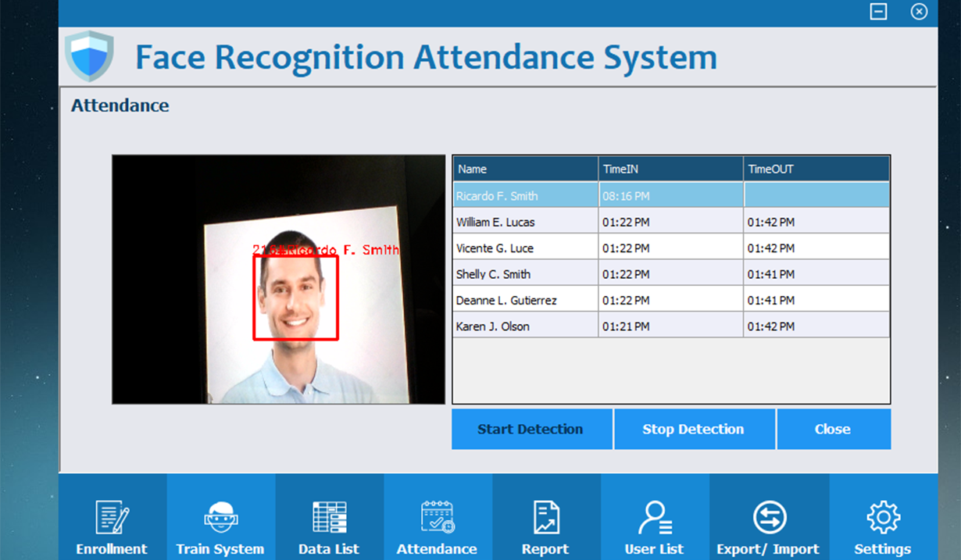Viewport: 961px width, 560px height.
Task: Select the William E. Lucas row
Action: tap(525, 222)
